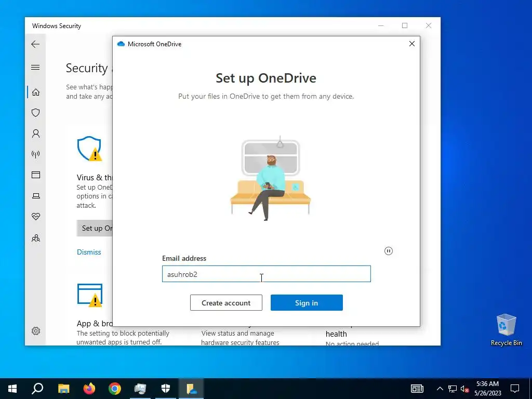Screen dimensions: 532x399
Task: Click the muted volume tray icon
Action: pos(465,389)
